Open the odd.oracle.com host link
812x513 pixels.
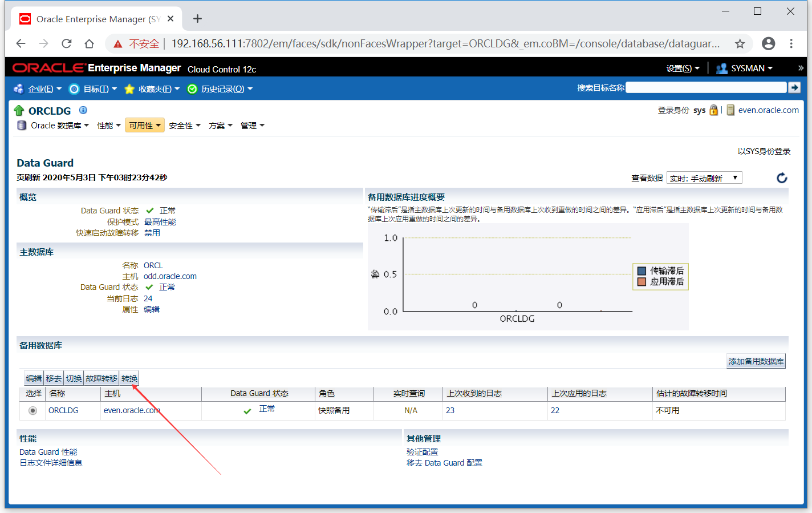click(x=170, y=276)
